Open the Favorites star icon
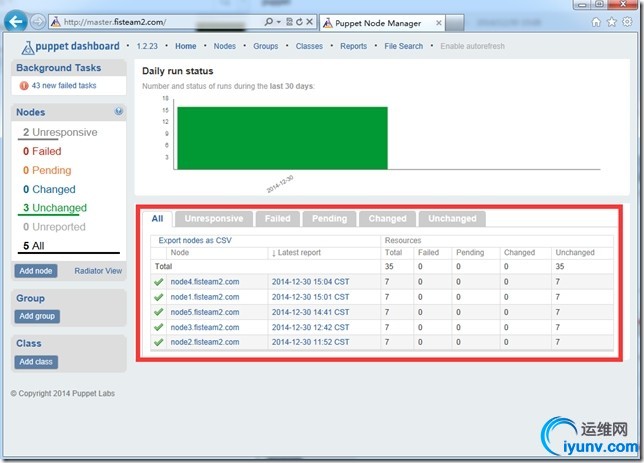 tap(612, 22)
